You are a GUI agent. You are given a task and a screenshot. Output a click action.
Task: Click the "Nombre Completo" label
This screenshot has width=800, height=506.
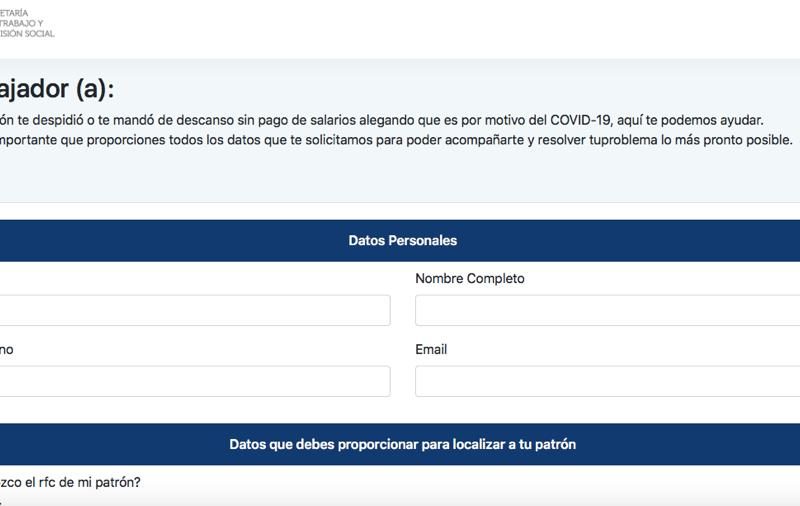(x=469, y=279)
